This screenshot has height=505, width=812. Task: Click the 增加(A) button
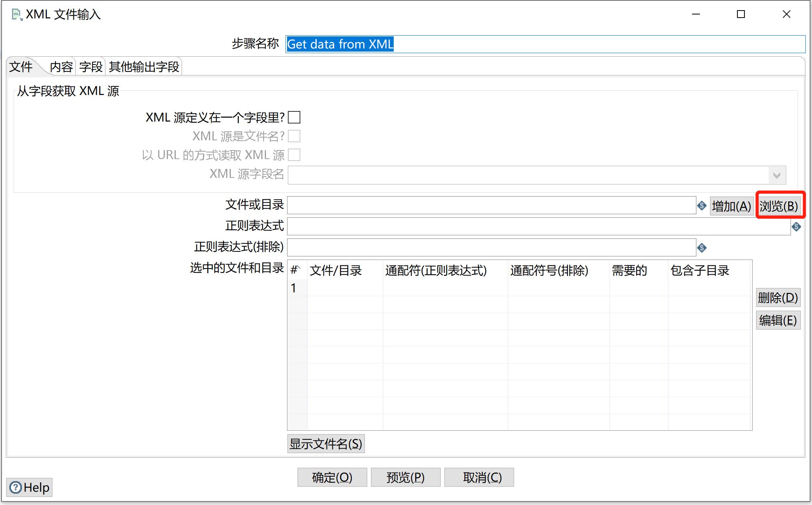pyautogui.click(x=731, y=206)
